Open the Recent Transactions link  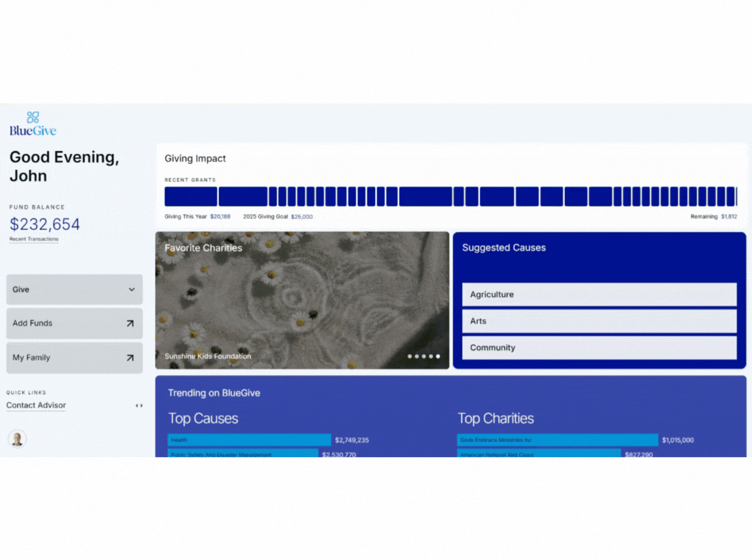(34, 239)
